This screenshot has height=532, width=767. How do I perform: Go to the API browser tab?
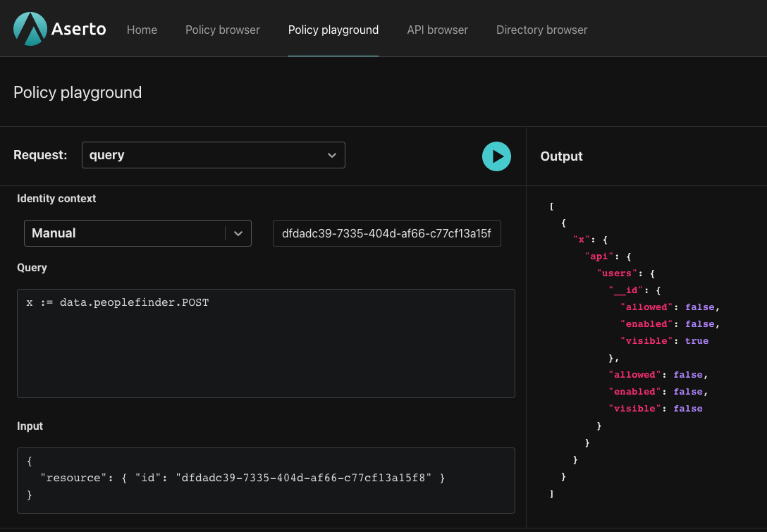[x=437, y=30]
